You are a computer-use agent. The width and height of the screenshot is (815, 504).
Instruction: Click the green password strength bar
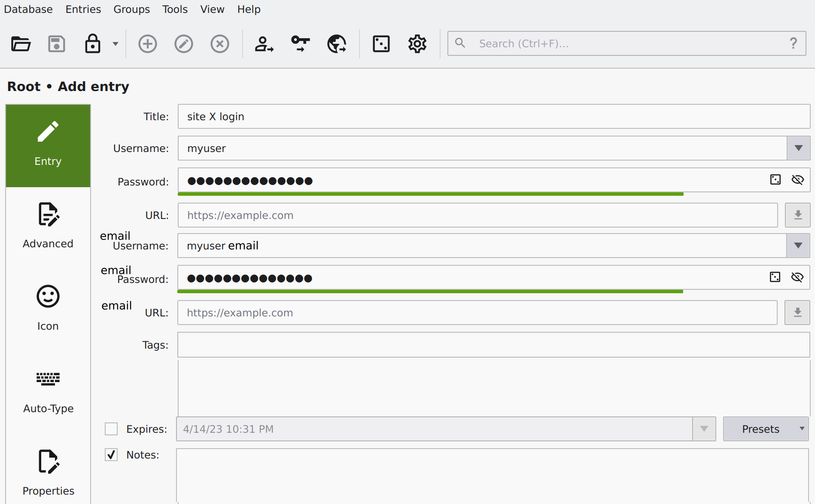[430, 194]
